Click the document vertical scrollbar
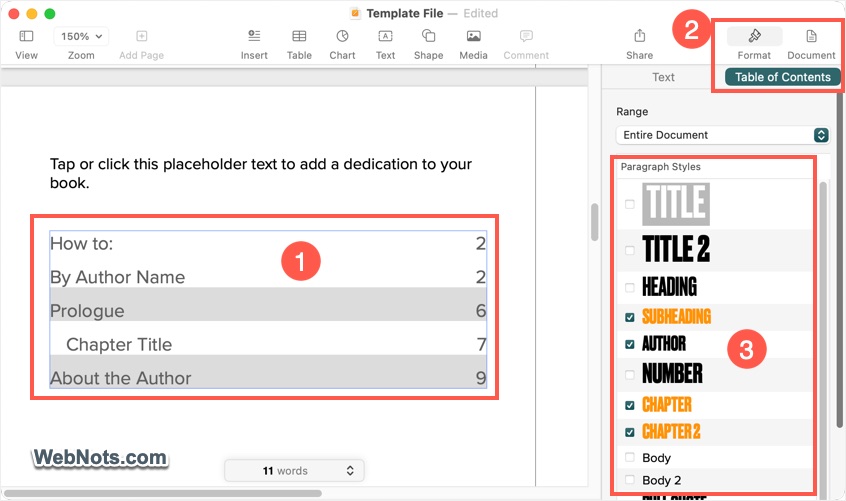This screenshot has height=501, width=846. pyautogui.click(x=595, y=222)
